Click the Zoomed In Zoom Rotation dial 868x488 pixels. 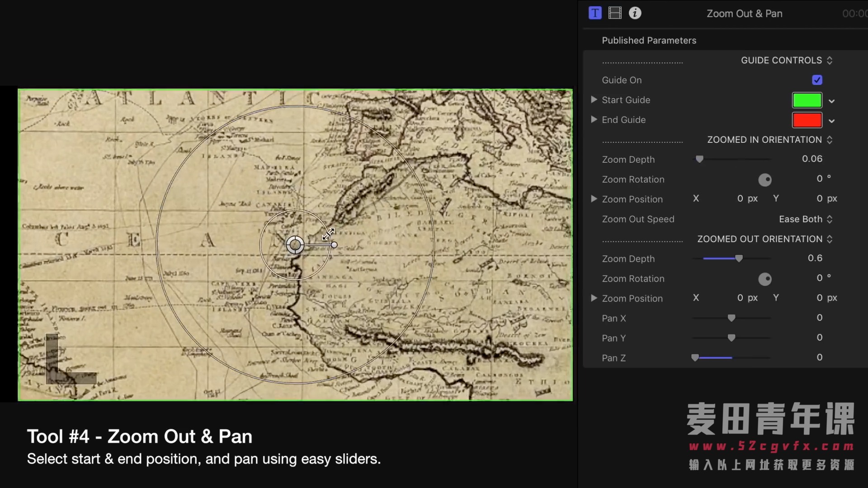pyautogui.click(x=764, y=180)
